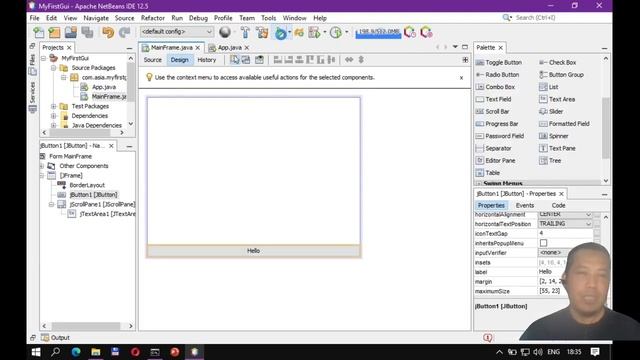The width and height of the screenshot is (640, 360).
Task: Open Microsoft Edge from taskbar
Action: tap(76, 352)
